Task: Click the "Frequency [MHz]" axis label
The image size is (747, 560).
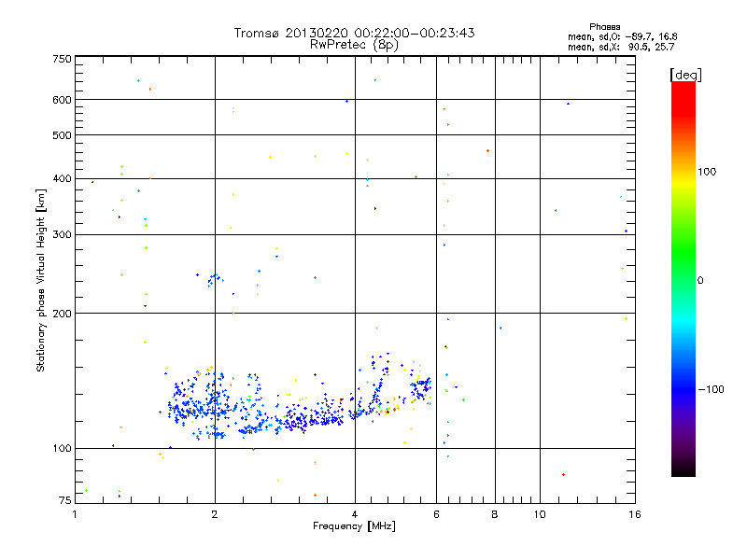Action: pyautogui.click(x=354, y=526)
